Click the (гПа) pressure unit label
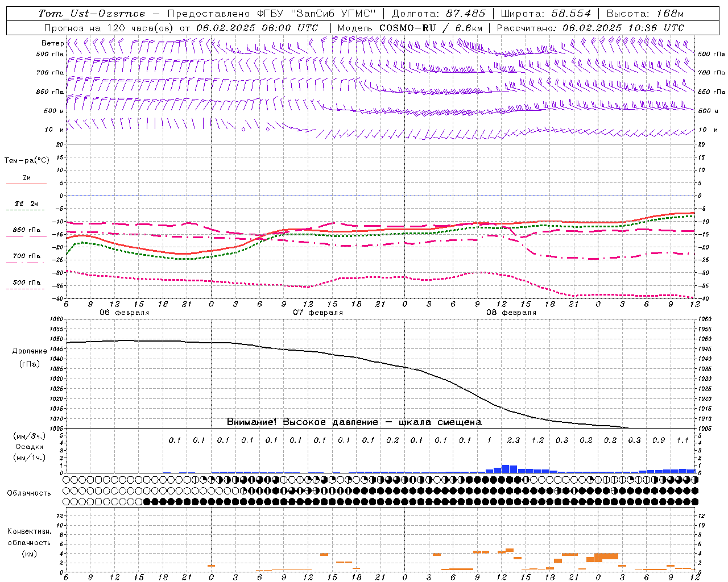Image resolution: width=728 pixels, height=582 pixels. coord(30,364)
